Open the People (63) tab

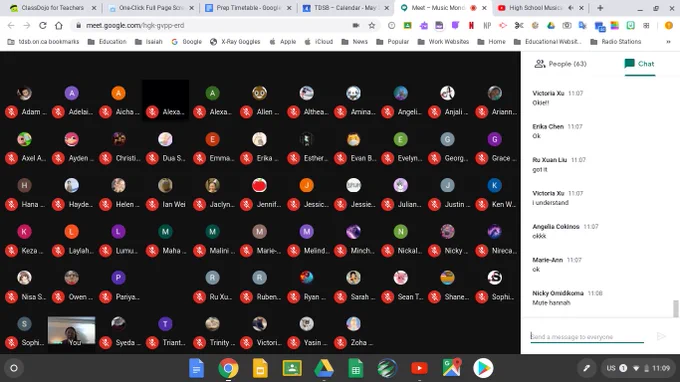tap(560, 64)
